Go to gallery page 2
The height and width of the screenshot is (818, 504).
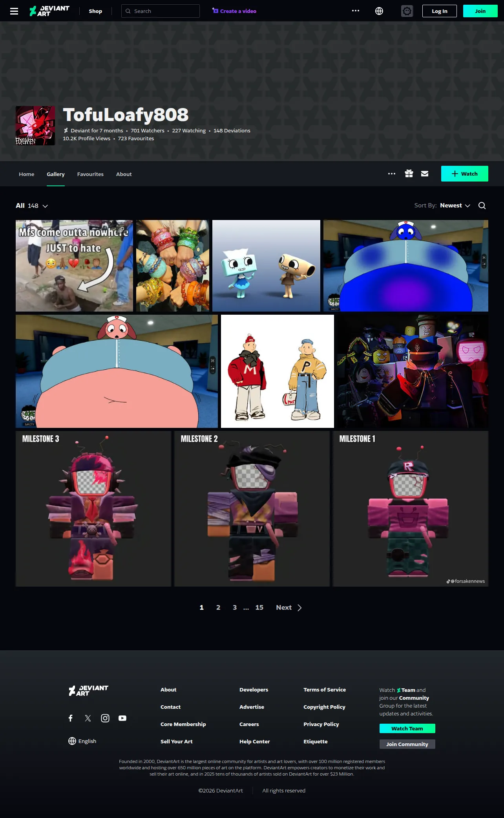[218, 607]
